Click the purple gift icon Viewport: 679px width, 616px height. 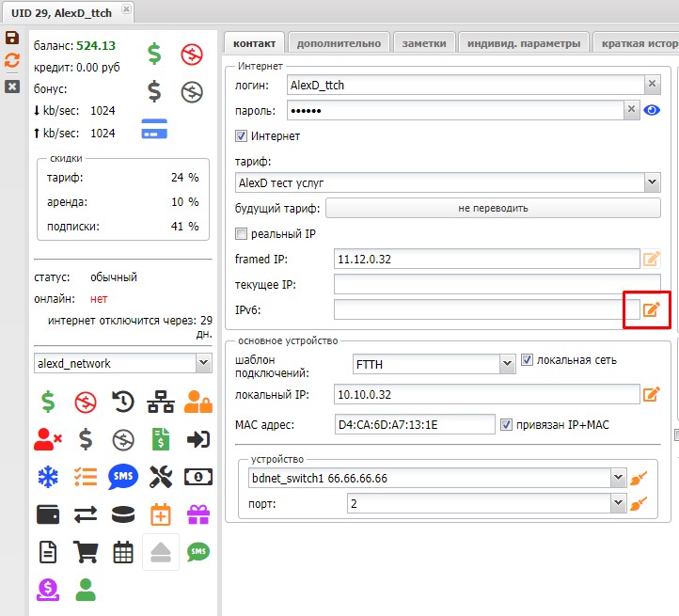[198, 514]
